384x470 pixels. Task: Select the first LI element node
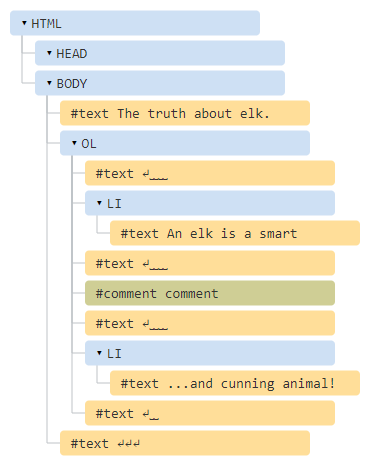point(210,203)
